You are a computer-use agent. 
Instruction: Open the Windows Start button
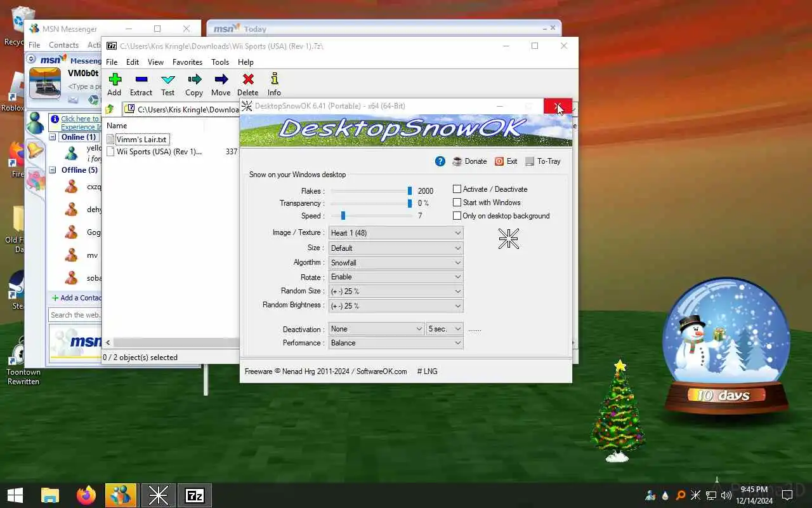click(15, 495)
